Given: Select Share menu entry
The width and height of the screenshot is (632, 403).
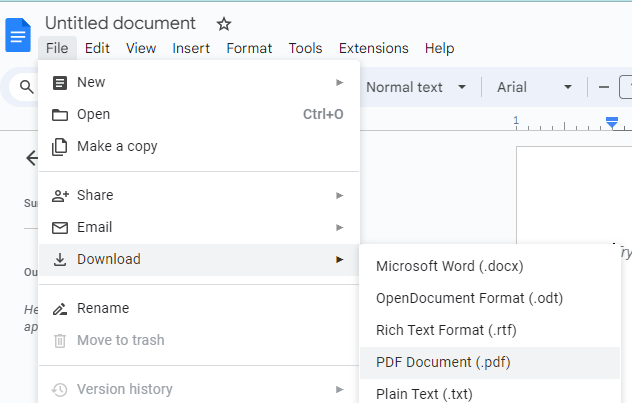Looking at the screenshot, I should 199,195.
